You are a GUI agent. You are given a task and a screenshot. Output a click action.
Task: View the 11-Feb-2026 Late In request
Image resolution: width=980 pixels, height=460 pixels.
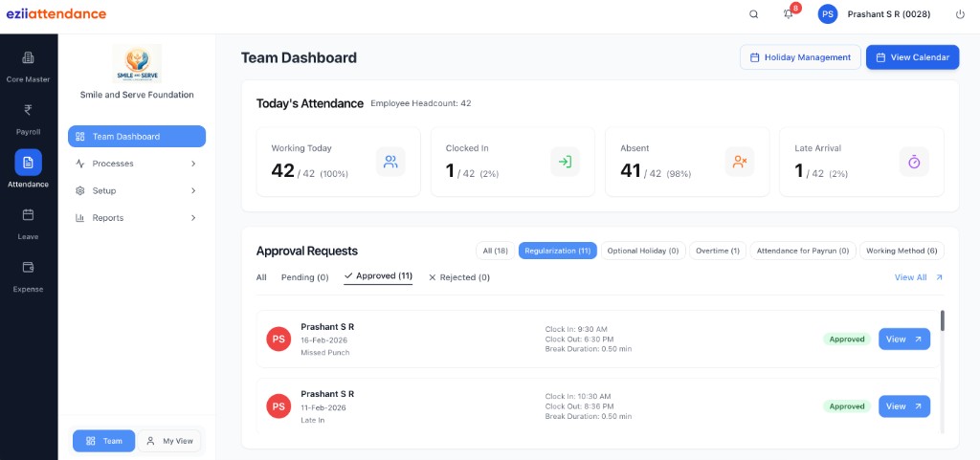pyautogui.click(x=904, y=406)
